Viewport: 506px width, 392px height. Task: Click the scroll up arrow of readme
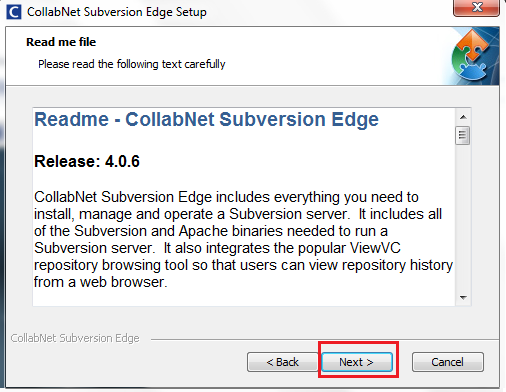coord(463,117)
